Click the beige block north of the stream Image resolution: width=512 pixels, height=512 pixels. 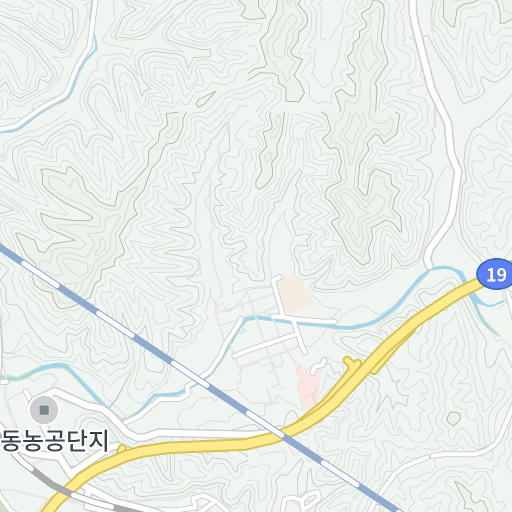(x=296, y=293)
